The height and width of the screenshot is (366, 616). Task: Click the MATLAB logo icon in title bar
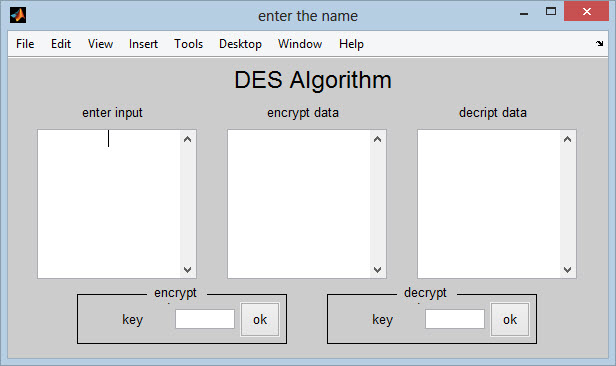tap(18, 15)
